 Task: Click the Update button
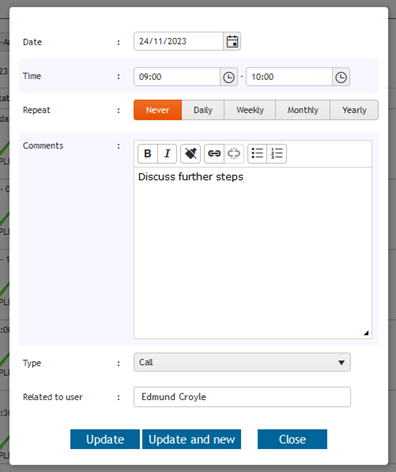click(105, 439)
